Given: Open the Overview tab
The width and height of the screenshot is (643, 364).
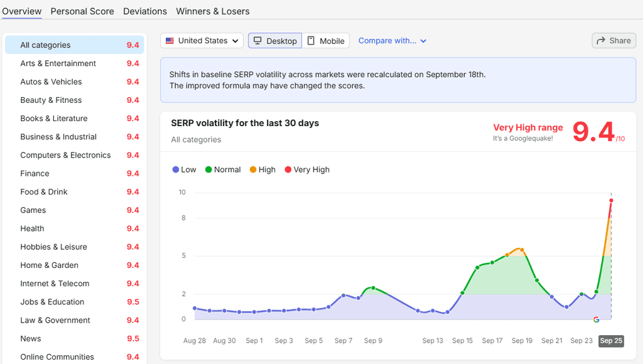Looking at the screenshot, I should [x=22, y=11].
